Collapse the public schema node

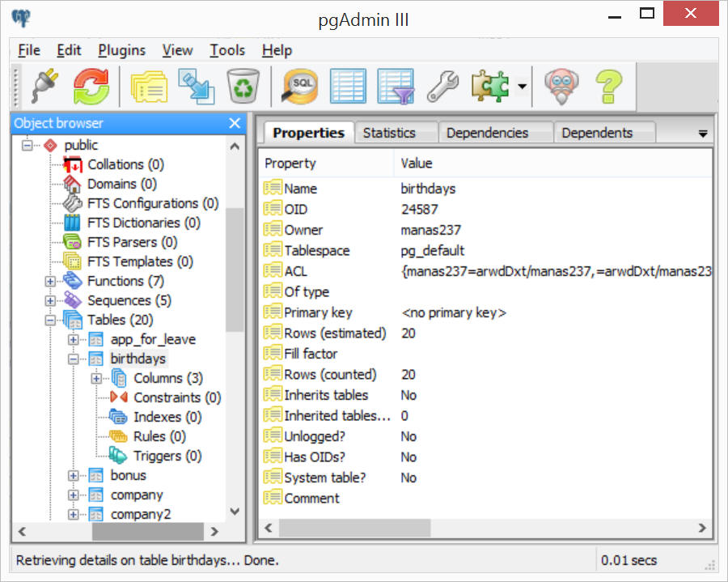pos(28,146)
